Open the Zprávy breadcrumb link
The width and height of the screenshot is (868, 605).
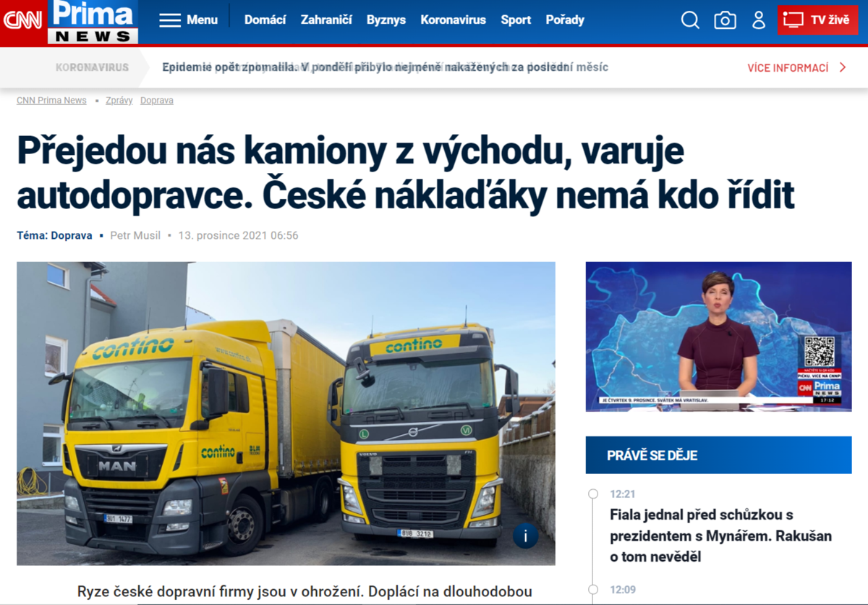coord(119,101)
